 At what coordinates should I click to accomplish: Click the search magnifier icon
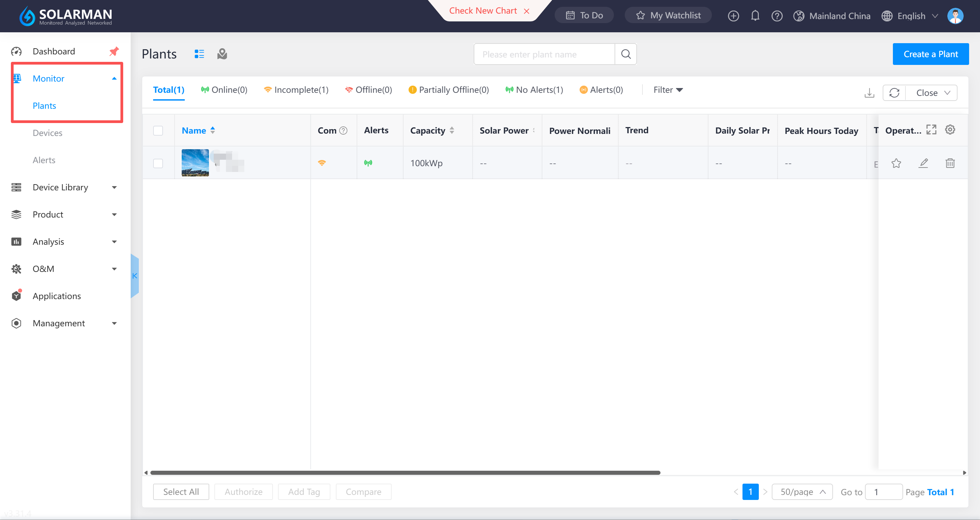(x=626, y=54)
